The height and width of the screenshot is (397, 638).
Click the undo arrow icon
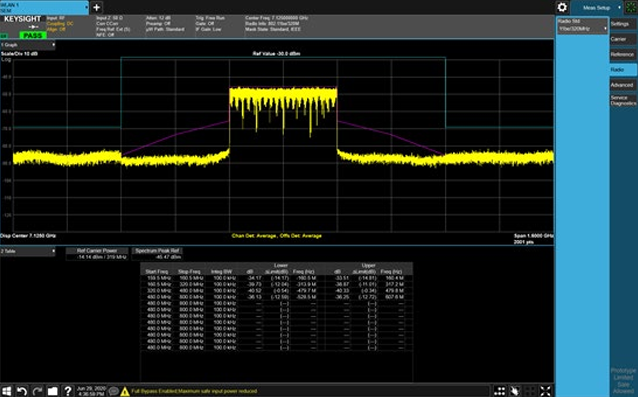pyautogui.click(x=22, y=391)
